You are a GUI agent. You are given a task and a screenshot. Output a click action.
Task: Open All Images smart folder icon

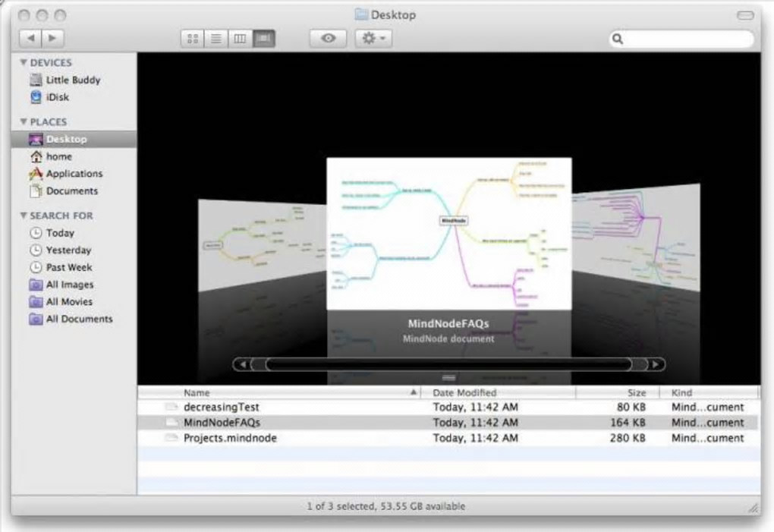(36, 285)
